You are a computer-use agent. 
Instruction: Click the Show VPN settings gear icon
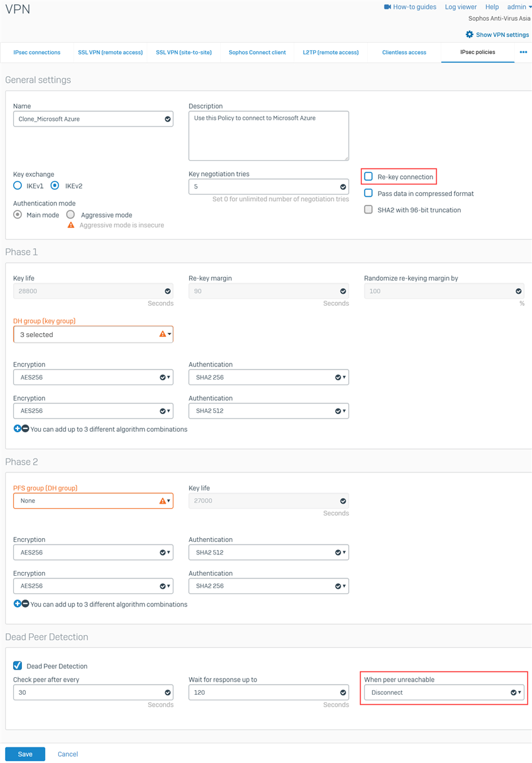[x=469, y=34]
